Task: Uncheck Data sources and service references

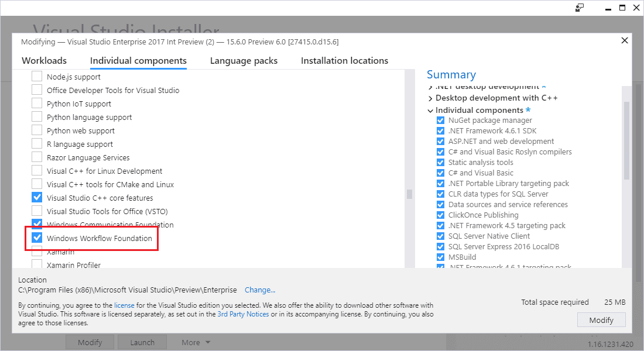Action: [x=440, y=204]
